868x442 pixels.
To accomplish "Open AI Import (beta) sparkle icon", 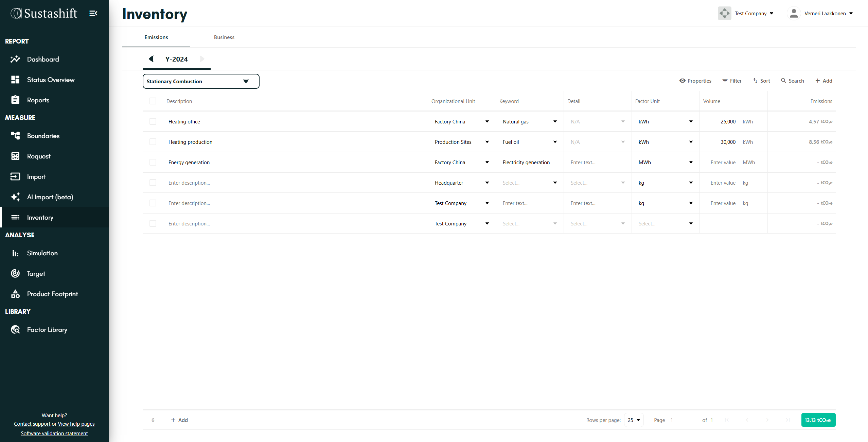I will coord(15,197).
